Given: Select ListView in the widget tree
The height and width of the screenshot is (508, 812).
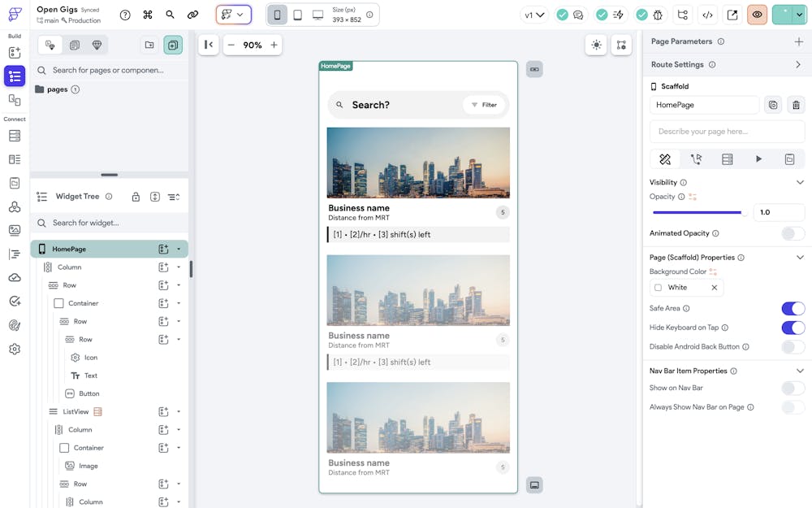Looking at the screenshot, I should (x=76, y=411).
